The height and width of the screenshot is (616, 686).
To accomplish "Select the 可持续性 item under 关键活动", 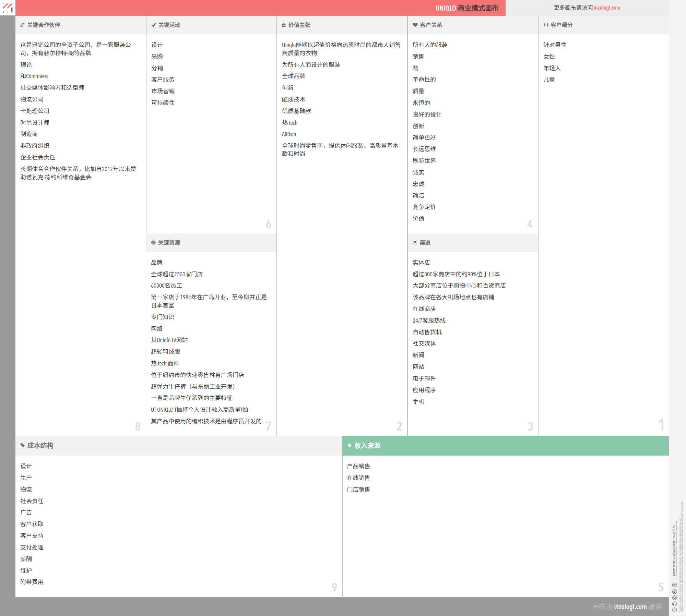I will [163, 103].
